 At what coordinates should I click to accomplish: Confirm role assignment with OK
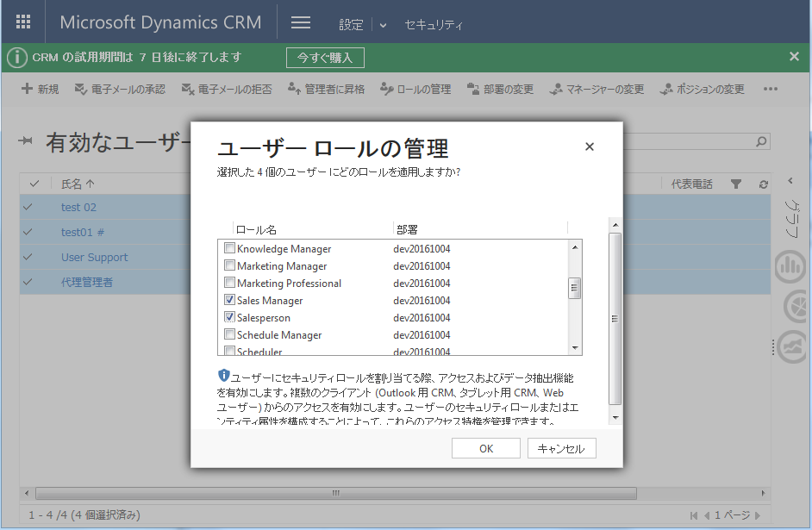click(x=486, y=448)
